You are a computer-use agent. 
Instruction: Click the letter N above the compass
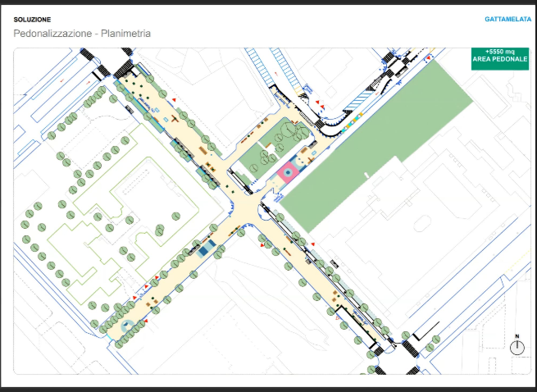[517, 336]
